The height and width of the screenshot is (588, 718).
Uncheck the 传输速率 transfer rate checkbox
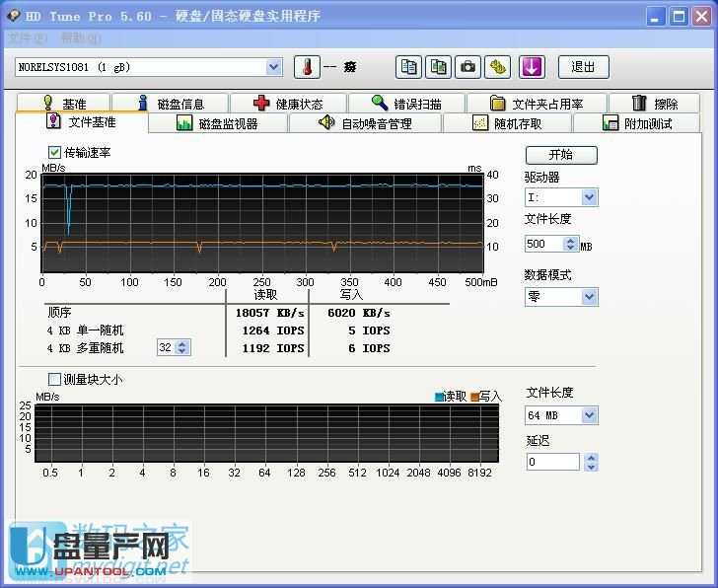[x=55, y=152]
